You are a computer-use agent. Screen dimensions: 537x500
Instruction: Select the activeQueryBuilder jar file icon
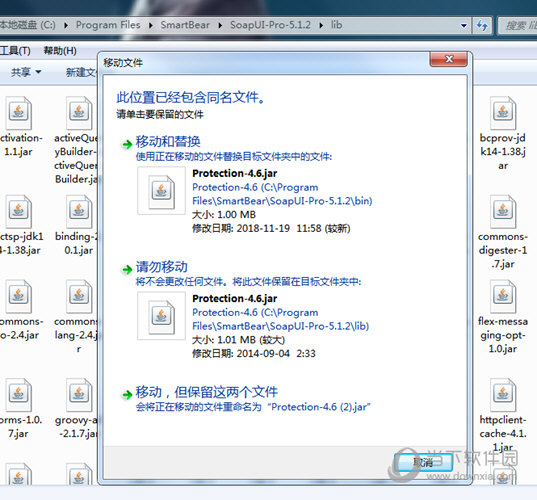coord(79,113)
